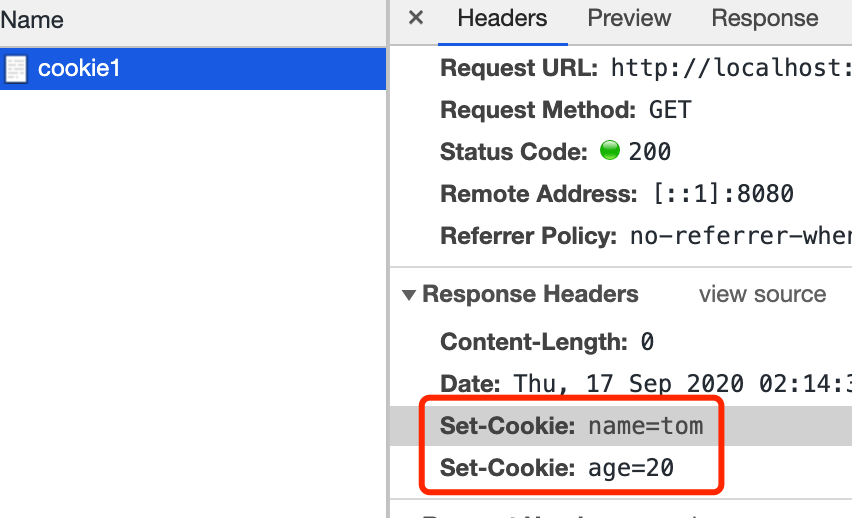This screenshot has height=518, width=852.
Task: Click the Content-Length header row
Action: (x=621, y=342)
